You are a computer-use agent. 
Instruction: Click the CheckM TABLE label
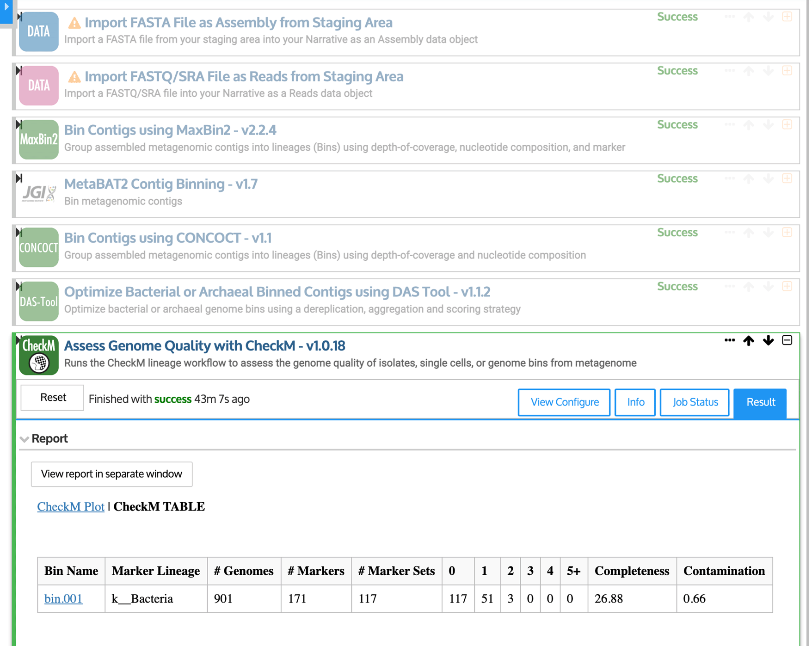pyautogui.click(x=159, y=507)
